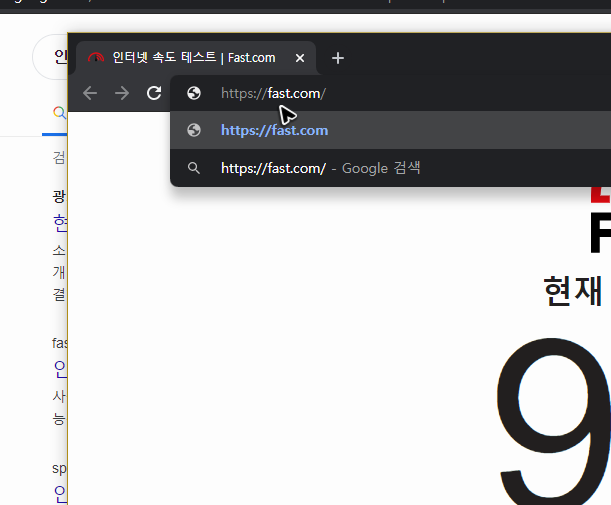Open a new tab with plus button
Viewport: 611px width, 505px height.
(338, 58)
